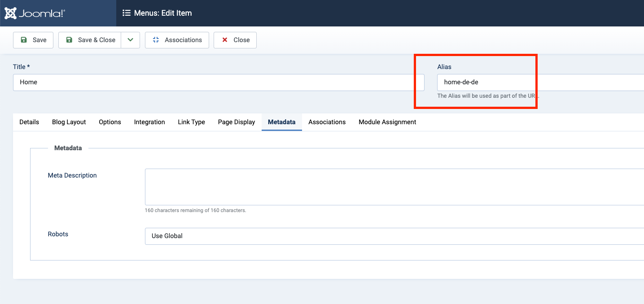The image size is (644, 304).
Task: Go to the Integration tab
Action: click(x=149, y=122)
